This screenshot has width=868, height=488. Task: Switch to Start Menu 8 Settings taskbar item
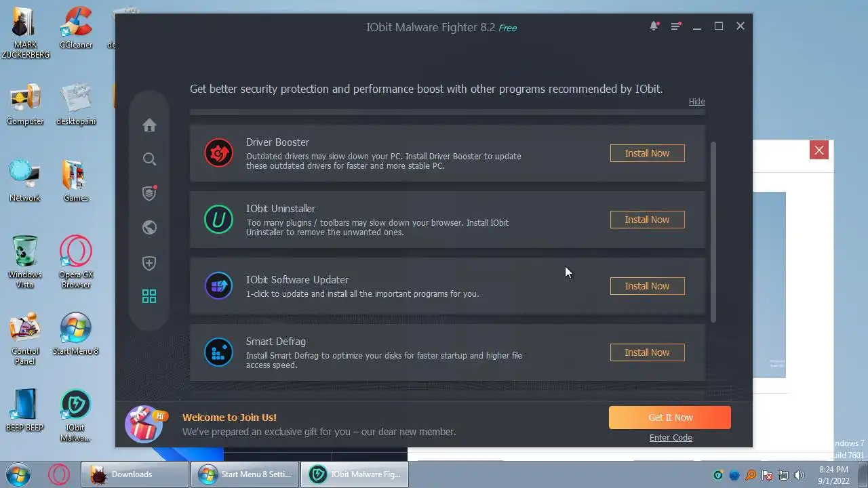(x=245, y=474)
